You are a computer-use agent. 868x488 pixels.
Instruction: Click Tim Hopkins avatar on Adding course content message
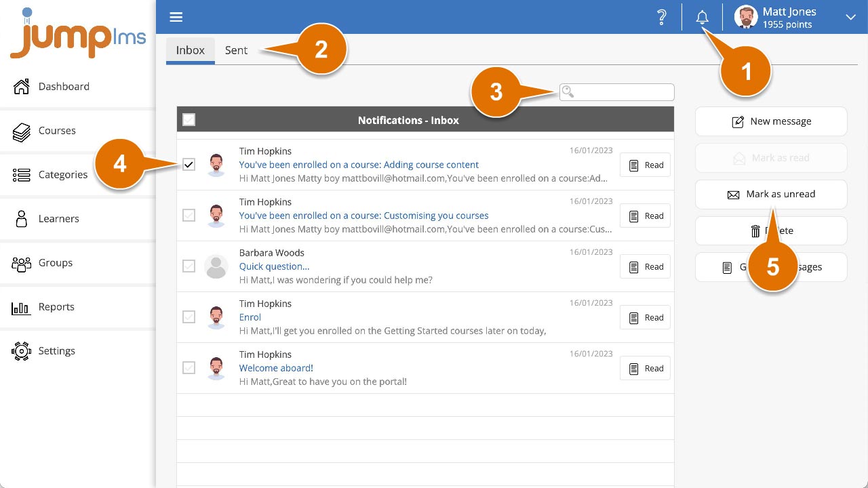coord(216,165)
